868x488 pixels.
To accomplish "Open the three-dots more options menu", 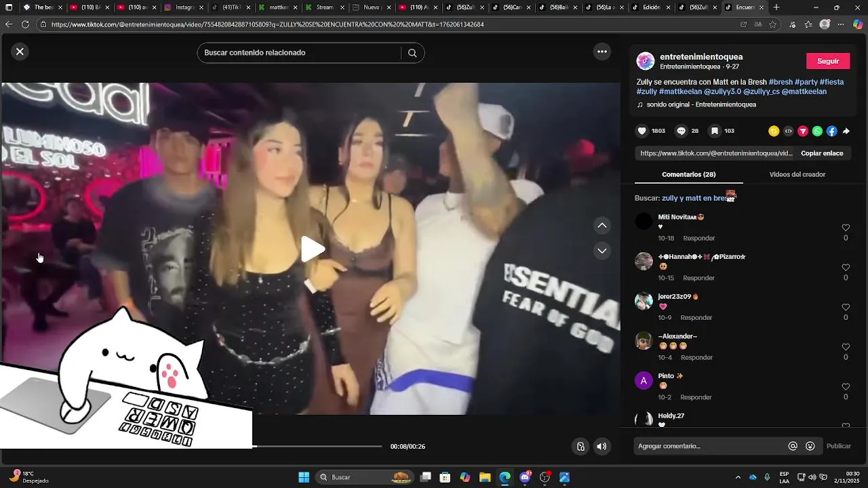I will 601,52.
